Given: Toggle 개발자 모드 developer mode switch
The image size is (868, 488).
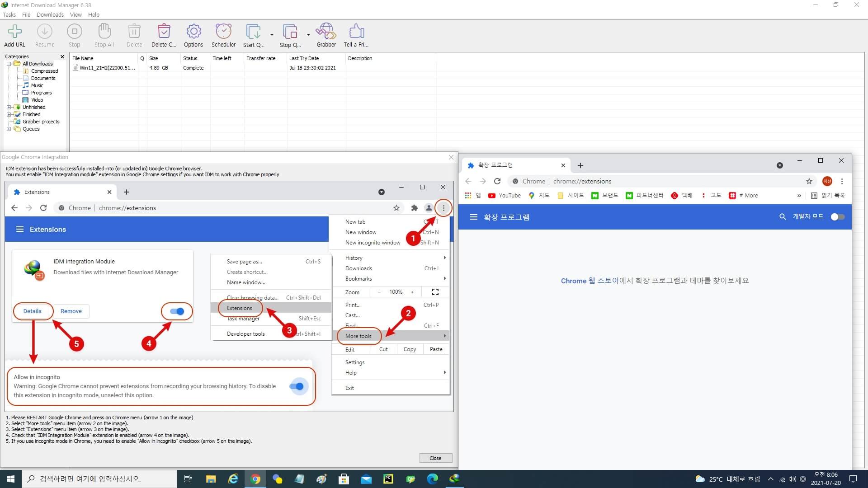Looking at the screenshot, I should pyautogui.click(x=838, y=217).
